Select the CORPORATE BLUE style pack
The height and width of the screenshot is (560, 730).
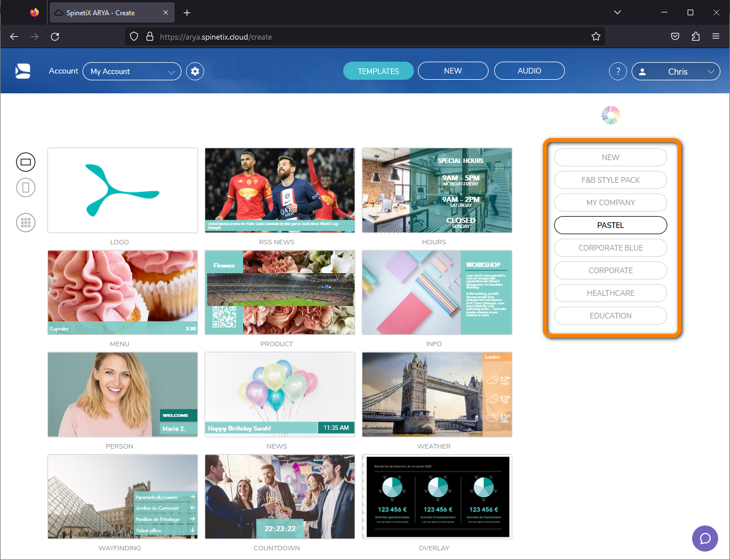click(610, 248)
